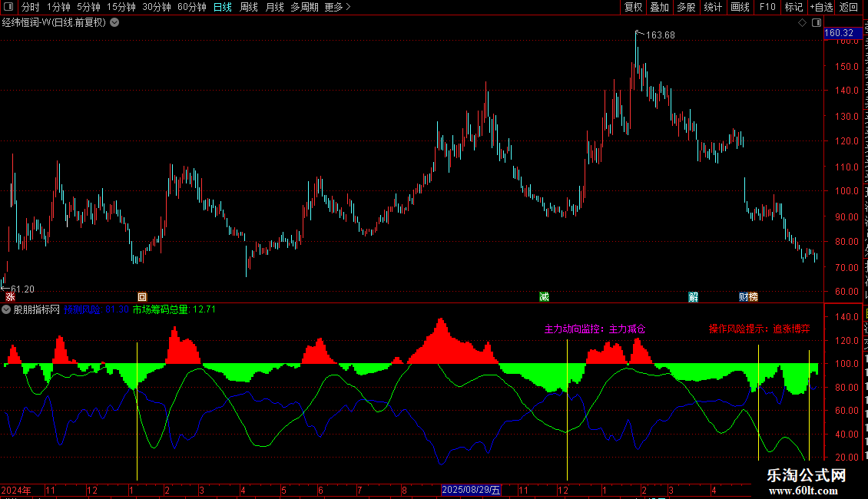The height and width of the screenshot is (499, 868).
Task: Switch to 日线 daily chart
Action: tap(223, 7)
